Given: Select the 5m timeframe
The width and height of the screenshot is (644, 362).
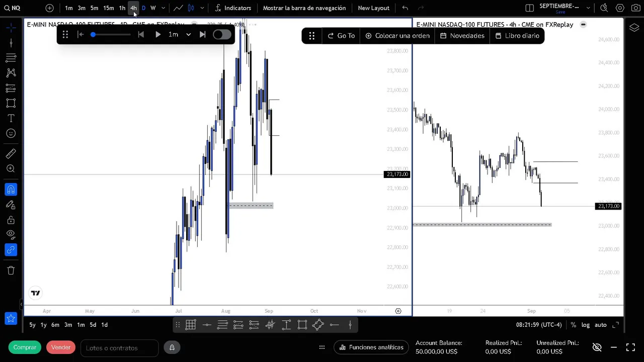Looking at the screenshot, I should point(94,8).
